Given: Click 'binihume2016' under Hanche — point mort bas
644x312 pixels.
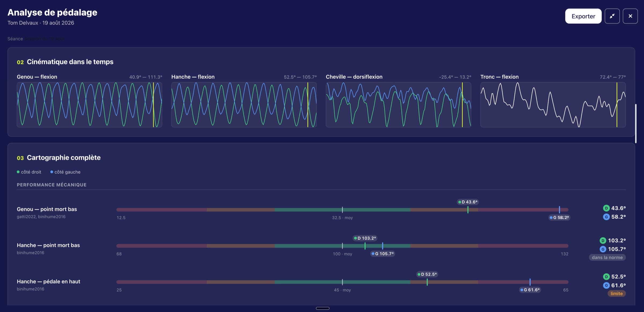Looking at the screenshot, I should click(31, 252).
